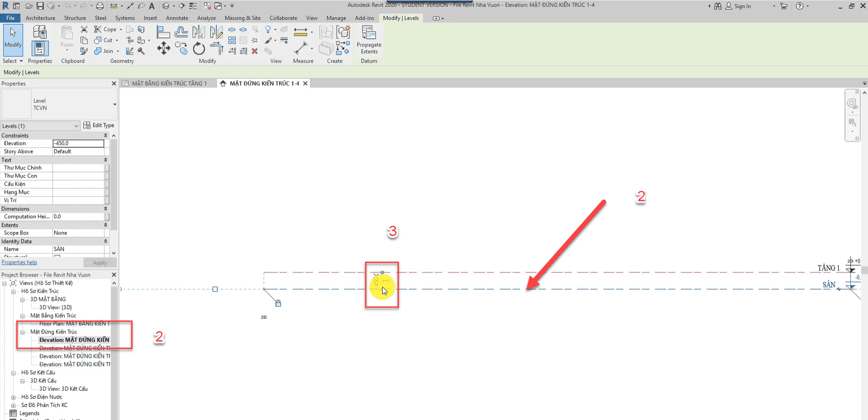Viewport: 868px width, 420px height.
Task: Select the Modify arrow tool
Action: click(x=13, y=40)
